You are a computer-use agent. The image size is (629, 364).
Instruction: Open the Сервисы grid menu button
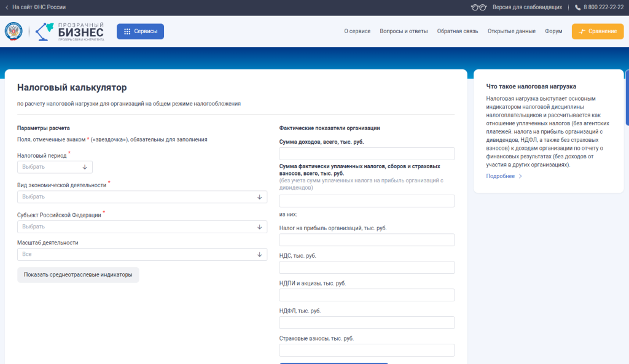[141, 31]
